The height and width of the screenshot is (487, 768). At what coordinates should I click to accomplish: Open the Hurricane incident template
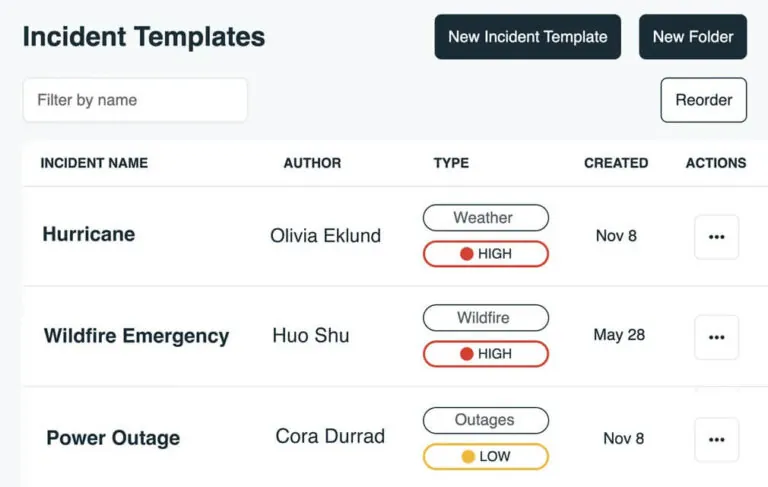(89, 235)
